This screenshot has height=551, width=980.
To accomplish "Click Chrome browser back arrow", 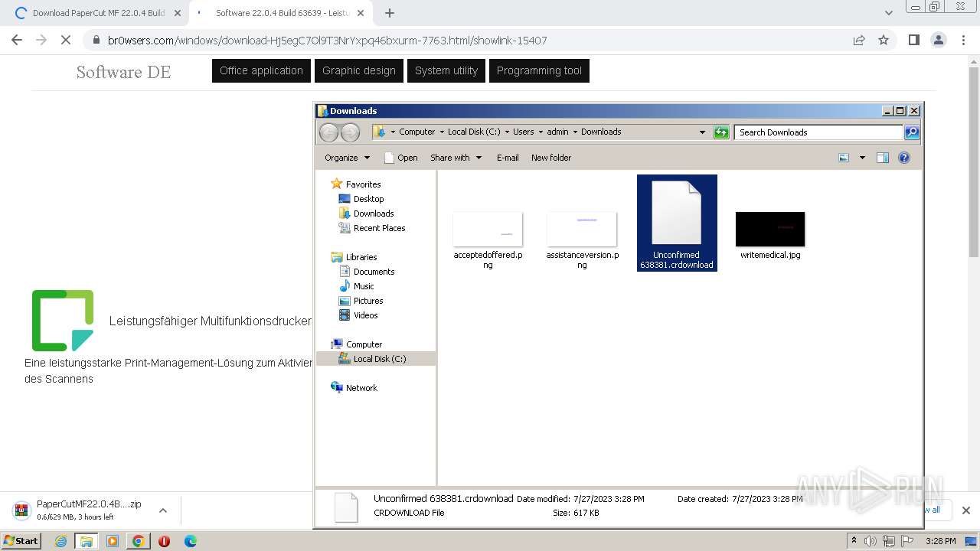I will (x=17, y=40).
